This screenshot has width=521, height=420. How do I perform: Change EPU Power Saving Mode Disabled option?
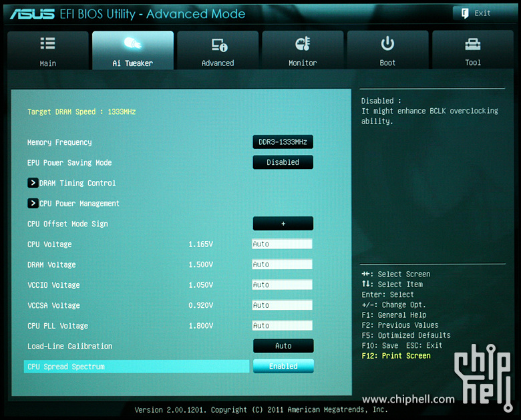coord(283,162)
